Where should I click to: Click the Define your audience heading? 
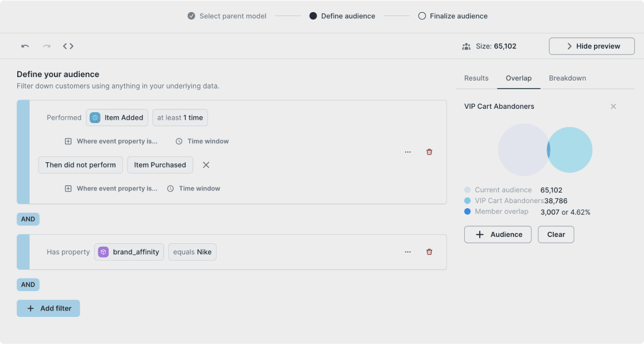coord(58,74)
